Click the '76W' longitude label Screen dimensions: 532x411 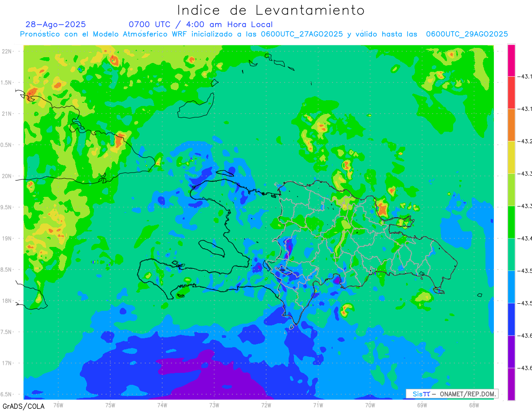[x=58, y=404]
